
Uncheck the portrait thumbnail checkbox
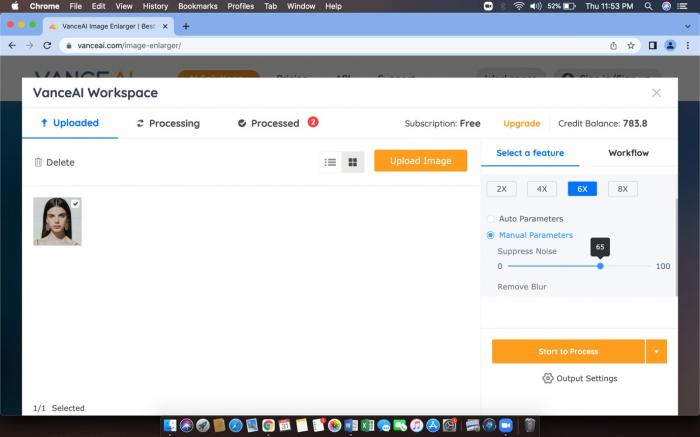pos(75,204)
